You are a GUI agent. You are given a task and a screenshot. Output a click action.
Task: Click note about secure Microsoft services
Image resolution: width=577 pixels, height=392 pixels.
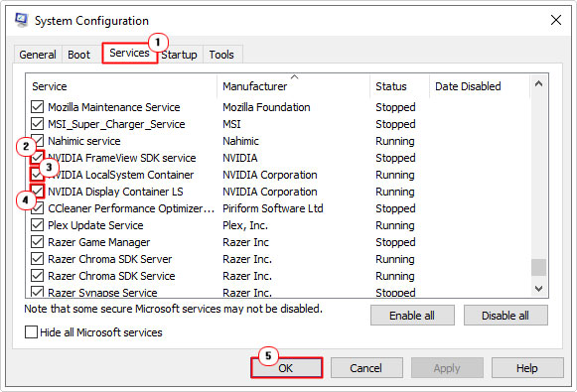pyautogui.click(x=174, y=309)
